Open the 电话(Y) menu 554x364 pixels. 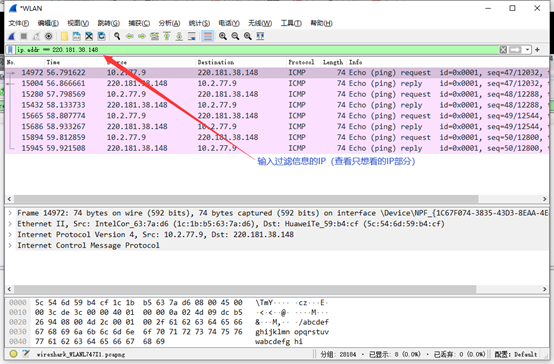pyautogui.click(x=229, y=23)
